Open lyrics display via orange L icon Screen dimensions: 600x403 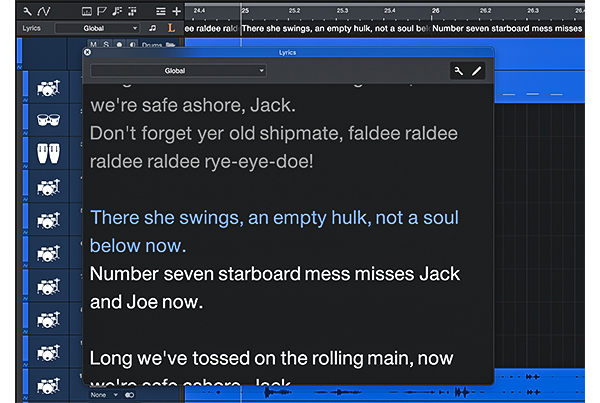(x=171, y=28)
